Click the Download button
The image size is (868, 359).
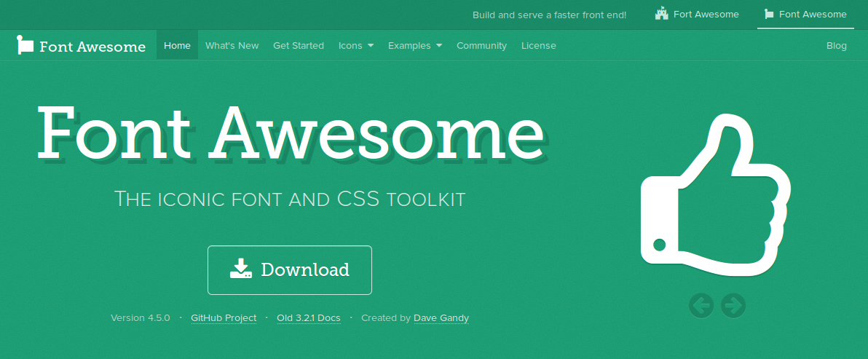290,270
